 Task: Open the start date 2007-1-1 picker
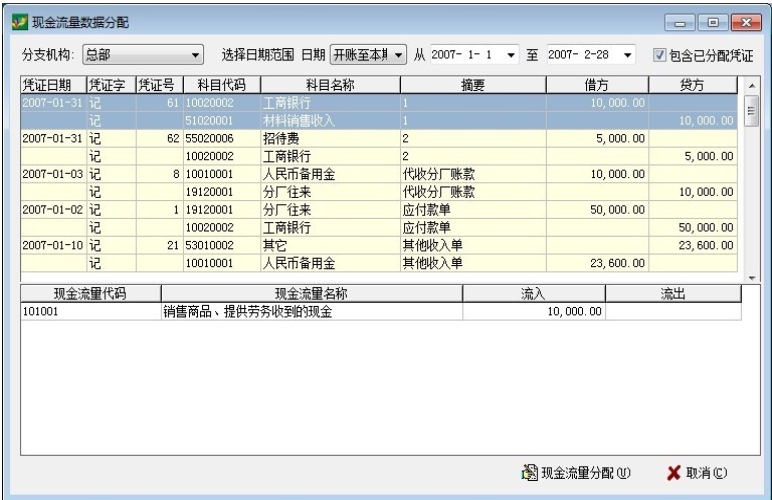coord(512,54)
